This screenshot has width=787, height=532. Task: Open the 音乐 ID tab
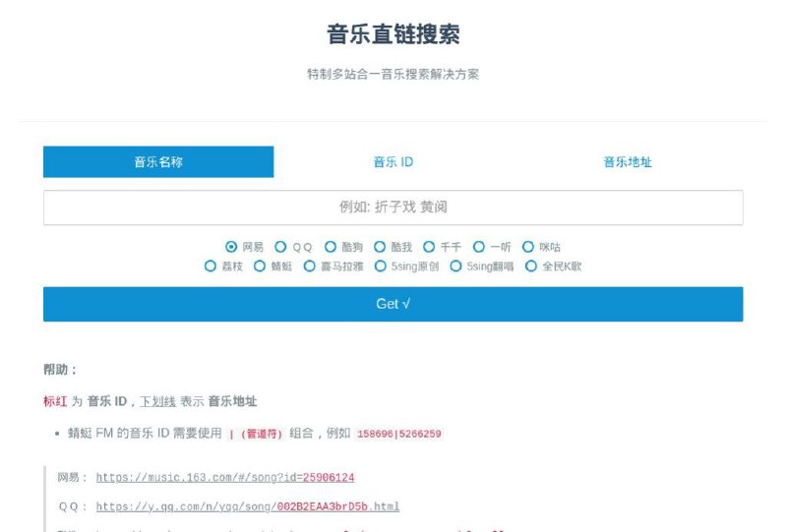point(393,162)
